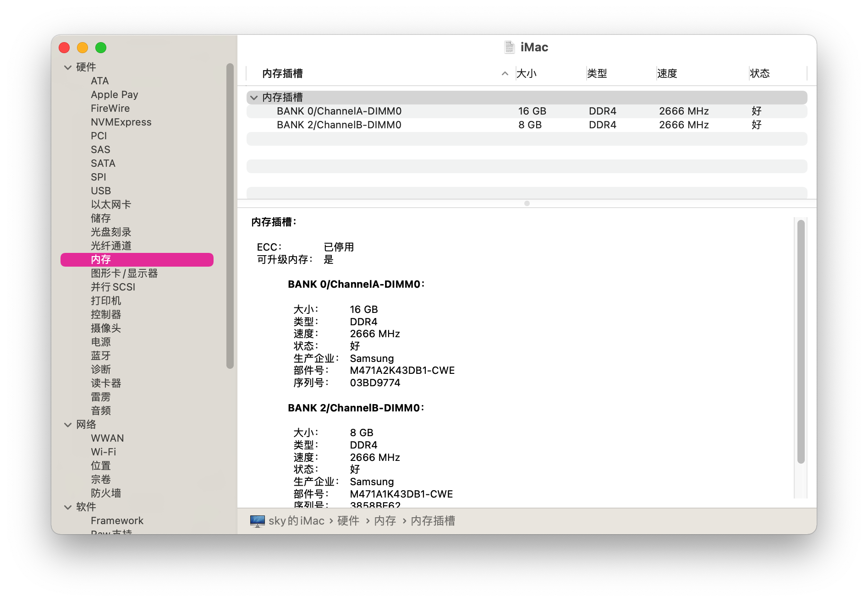Click the iMac document icon in title bar
The height and width of the screenshot is (602, 868).
click(x=509, y=47)
